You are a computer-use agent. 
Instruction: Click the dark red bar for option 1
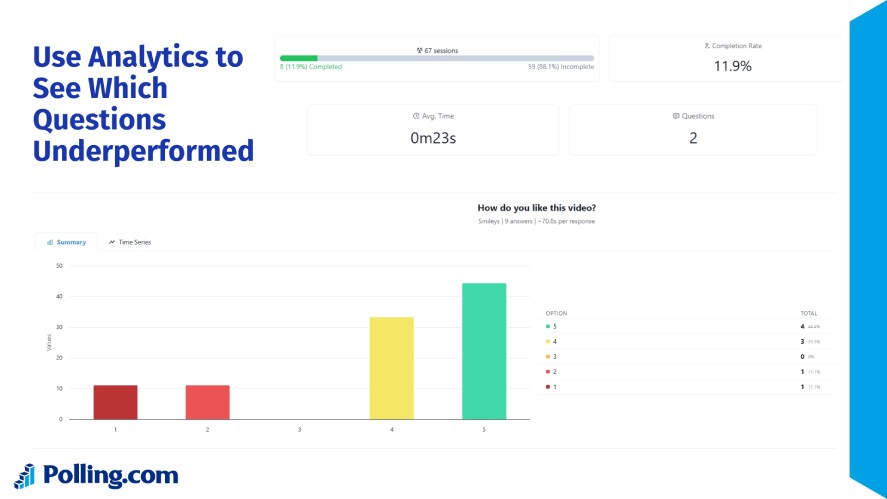(x=115, y=402)
